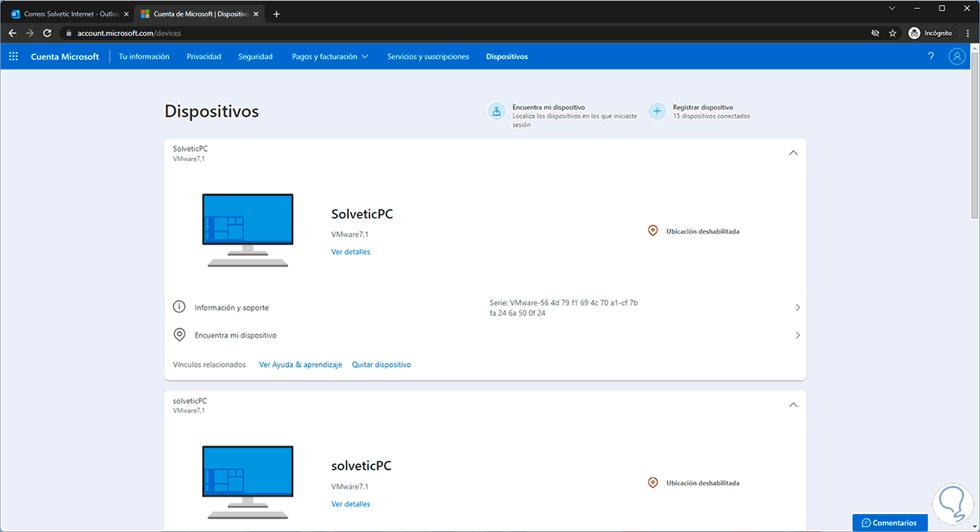Click the Cuenta Microsoft home link
980x532 pixels.
pos(65,56)
